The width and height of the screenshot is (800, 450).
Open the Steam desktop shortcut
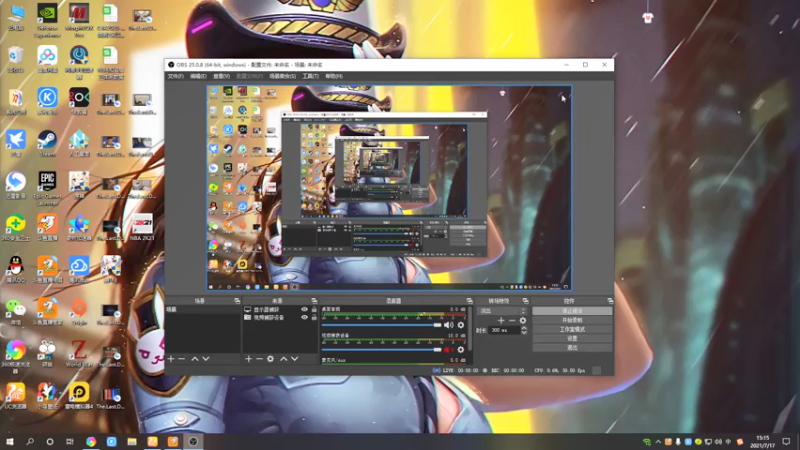tap(47, 143)
